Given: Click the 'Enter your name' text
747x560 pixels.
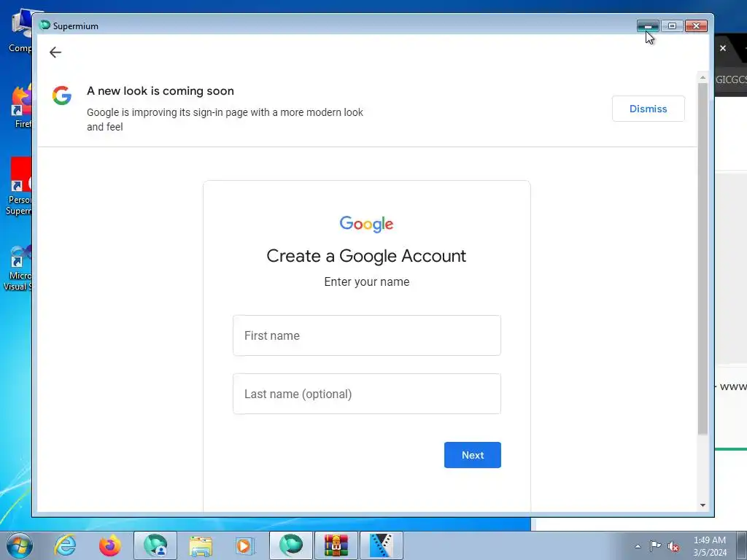Looking at the screenshot, I should [366, 281].
